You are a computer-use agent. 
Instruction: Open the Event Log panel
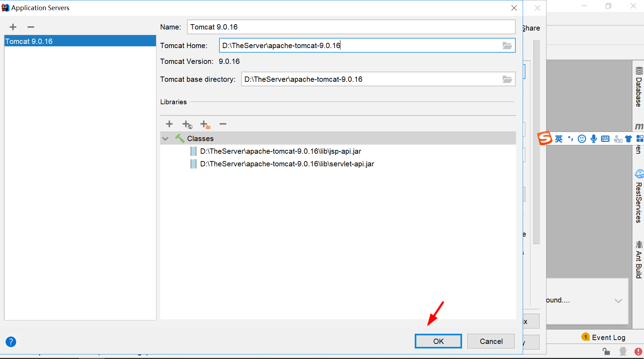(603, 337)
